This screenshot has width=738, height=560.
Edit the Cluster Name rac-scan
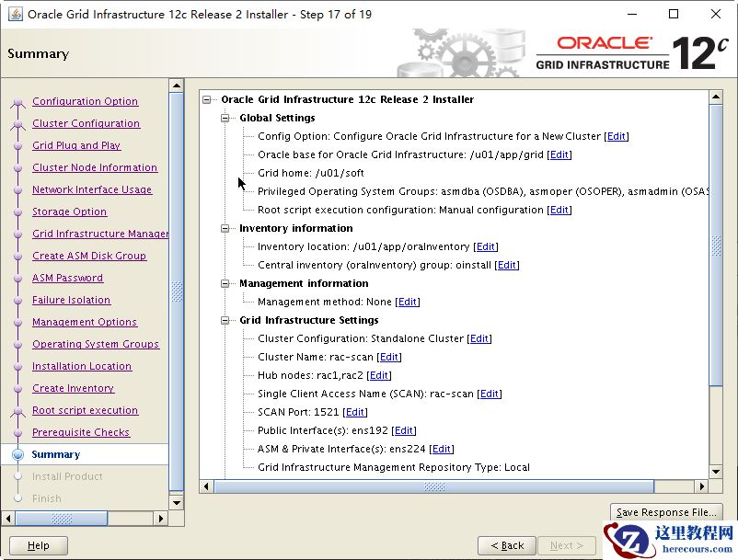coord(389,357)
